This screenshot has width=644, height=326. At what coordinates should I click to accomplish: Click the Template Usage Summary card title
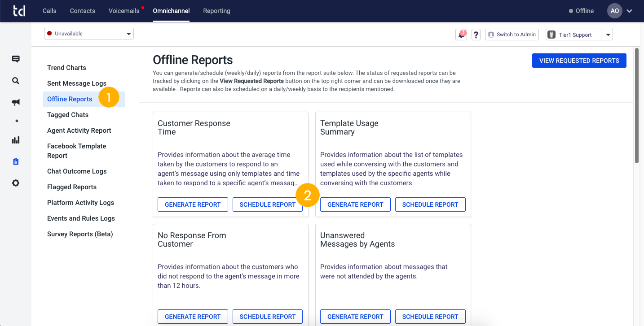point(349,128)
